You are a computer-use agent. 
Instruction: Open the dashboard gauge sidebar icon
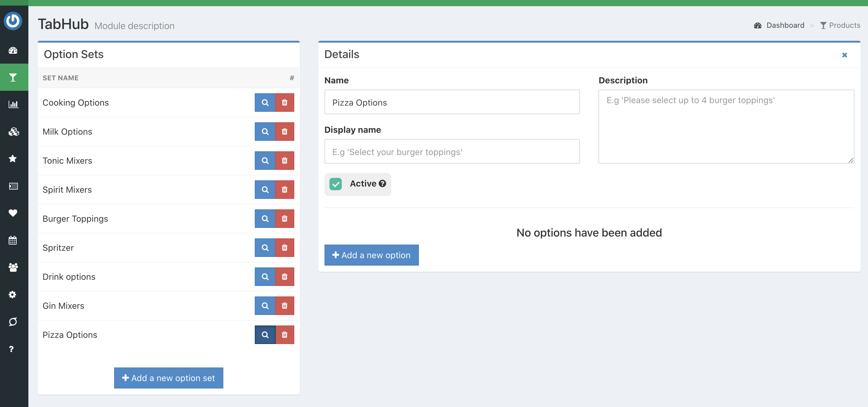click(x=13, y=51)
